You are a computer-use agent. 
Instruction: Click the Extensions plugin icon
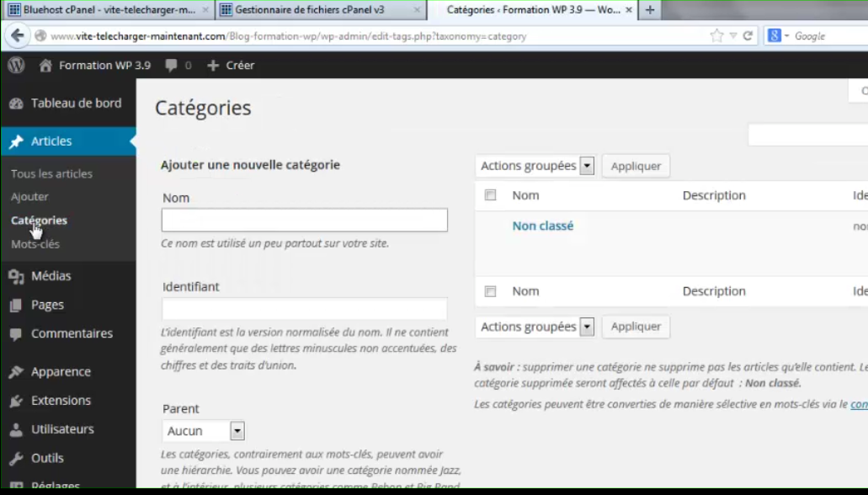point(16,401)
